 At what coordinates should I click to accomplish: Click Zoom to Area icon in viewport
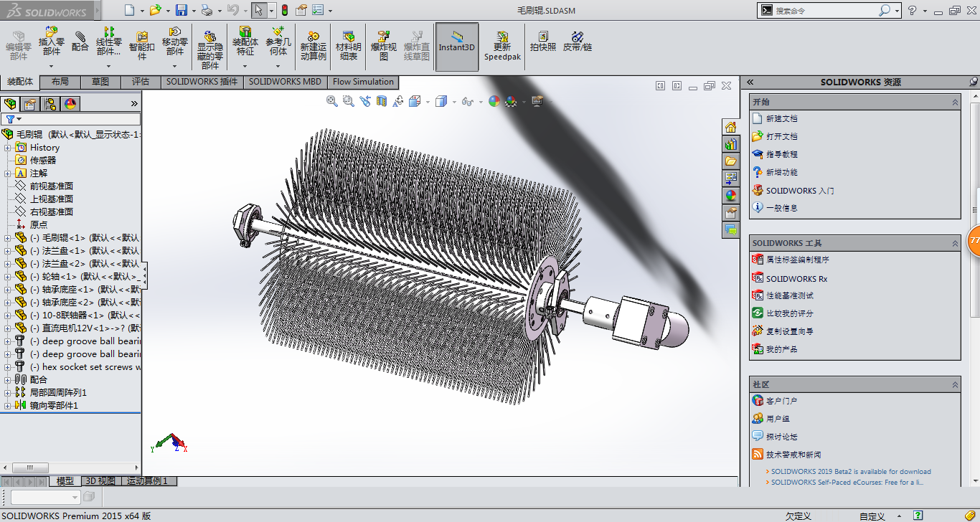click(349, 101)
